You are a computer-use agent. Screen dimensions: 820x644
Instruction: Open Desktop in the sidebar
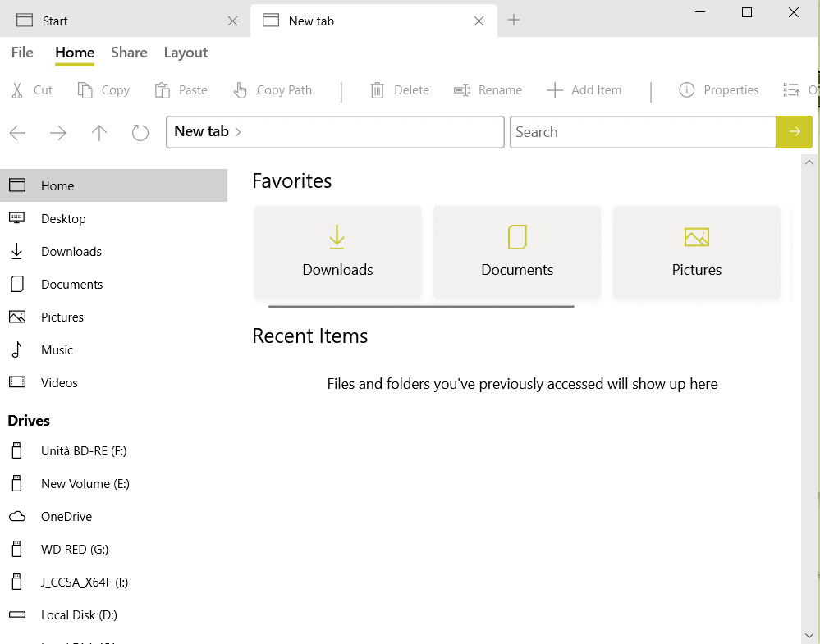tap(113, 218)
